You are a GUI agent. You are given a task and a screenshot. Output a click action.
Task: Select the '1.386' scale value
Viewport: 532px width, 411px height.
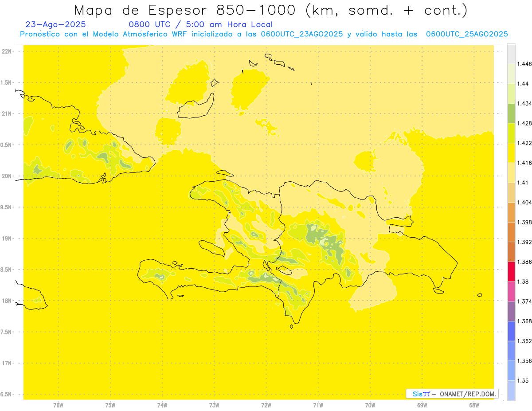coord(524,262)
